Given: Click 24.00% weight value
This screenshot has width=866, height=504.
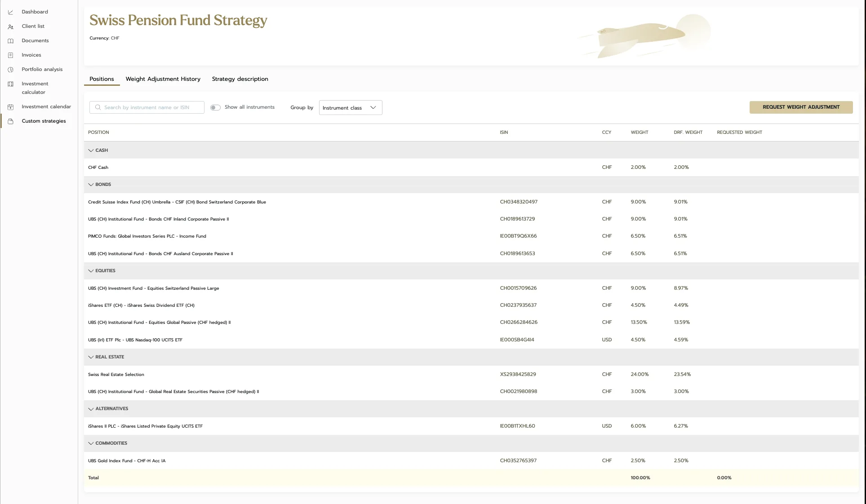Looking at the screenshot, I should click(640, 374).
